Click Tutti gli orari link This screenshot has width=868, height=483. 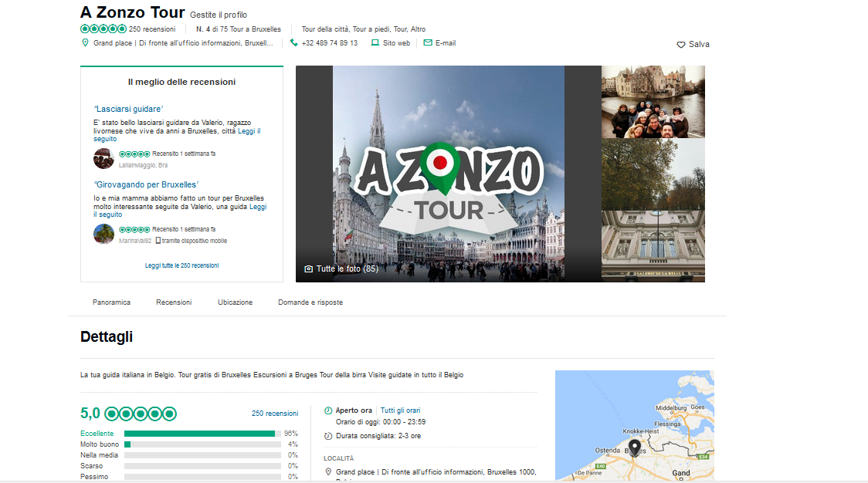[x=400, y=410]
